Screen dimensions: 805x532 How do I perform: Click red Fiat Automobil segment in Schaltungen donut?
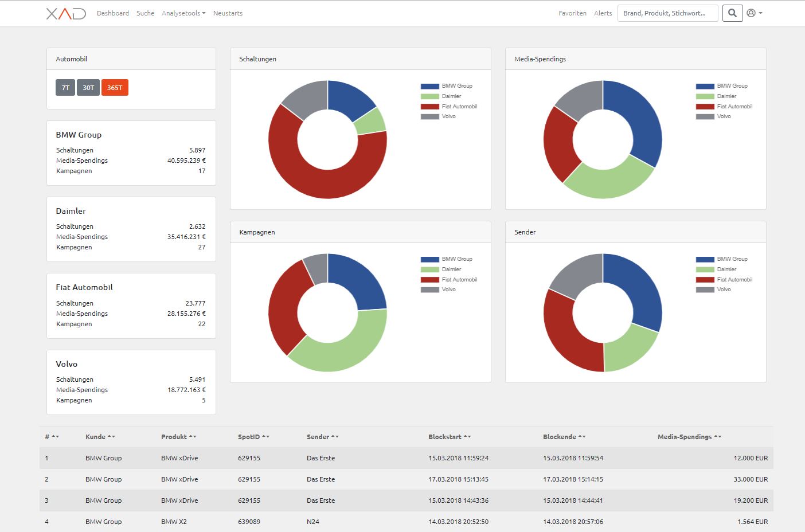click(x=312, y=182)
